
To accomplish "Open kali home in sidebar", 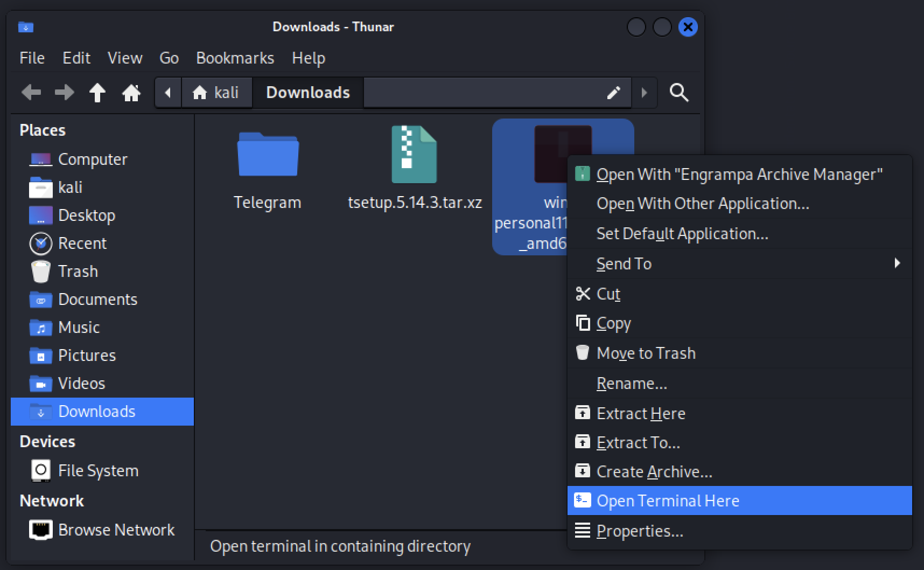I will (x=102, y=187).
